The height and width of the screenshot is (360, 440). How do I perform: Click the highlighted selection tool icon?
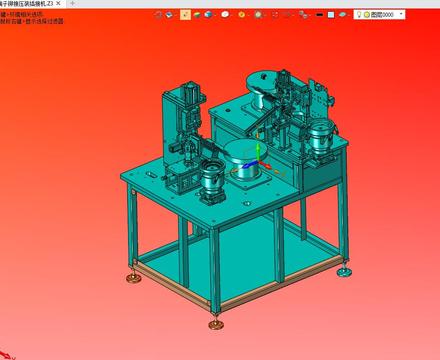(x=185, y=15)
